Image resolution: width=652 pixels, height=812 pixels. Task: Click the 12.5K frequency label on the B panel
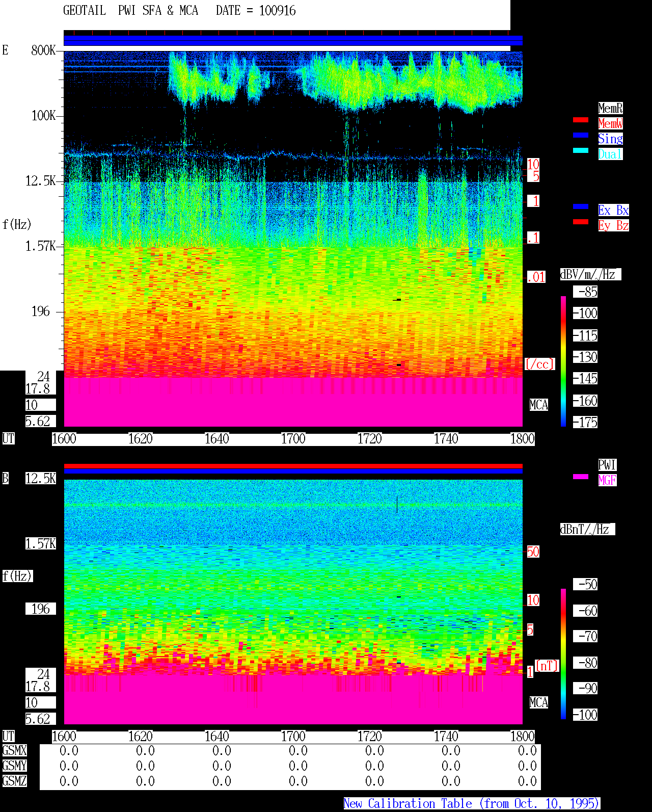click(41, 479)
